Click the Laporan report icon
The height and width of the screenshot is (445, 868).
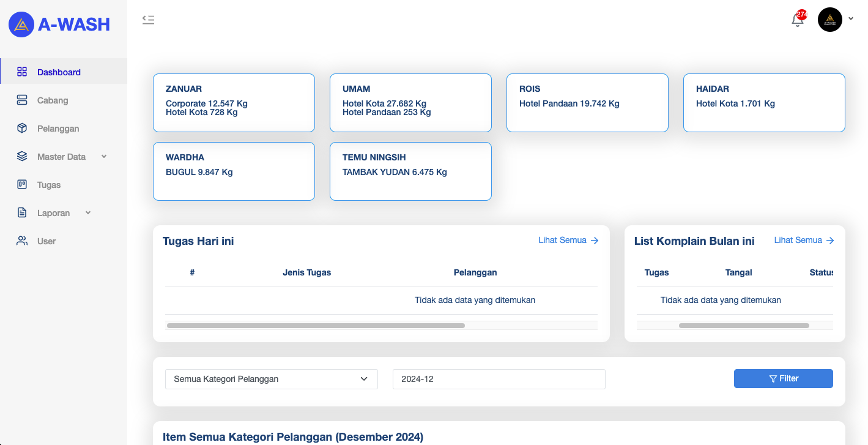pyautogui.click(x=22, y=212)
